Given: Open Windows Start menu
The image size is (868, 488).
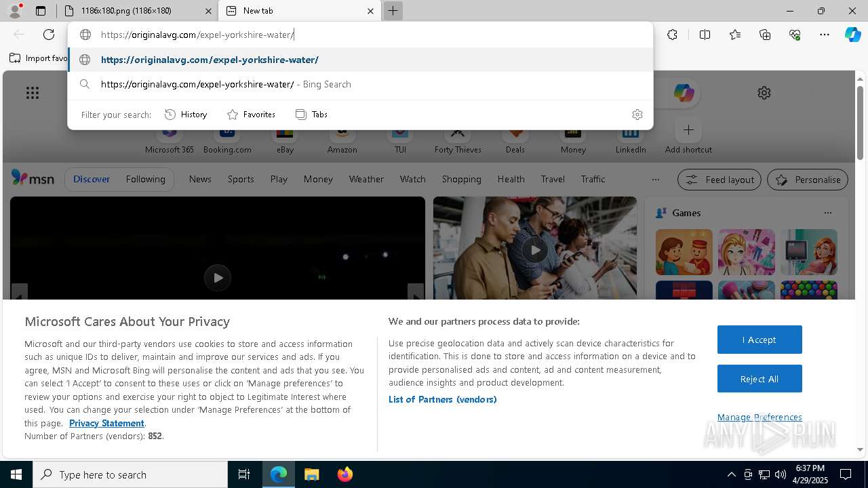Looking at the screenshot, I should (16, 474).
